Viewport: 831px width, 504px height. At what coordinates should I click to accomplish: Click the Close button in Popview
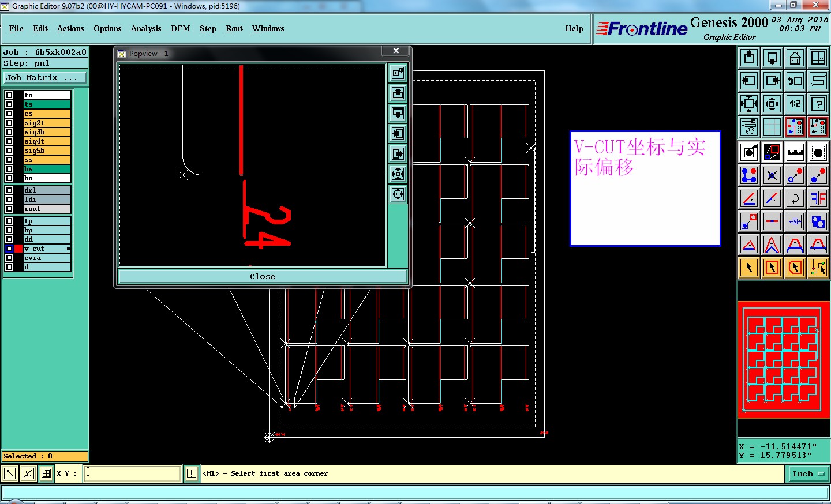click(263, 276)
